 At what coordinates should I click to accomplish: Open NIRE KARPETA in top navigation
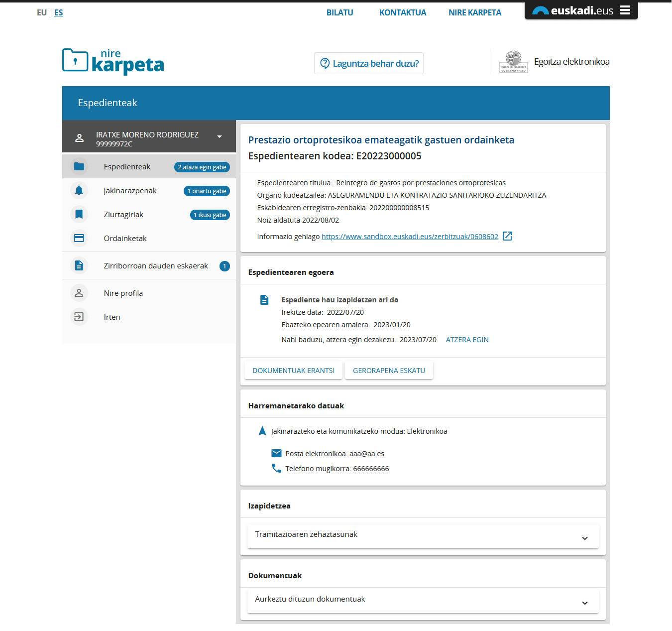(x=475, y=12)
